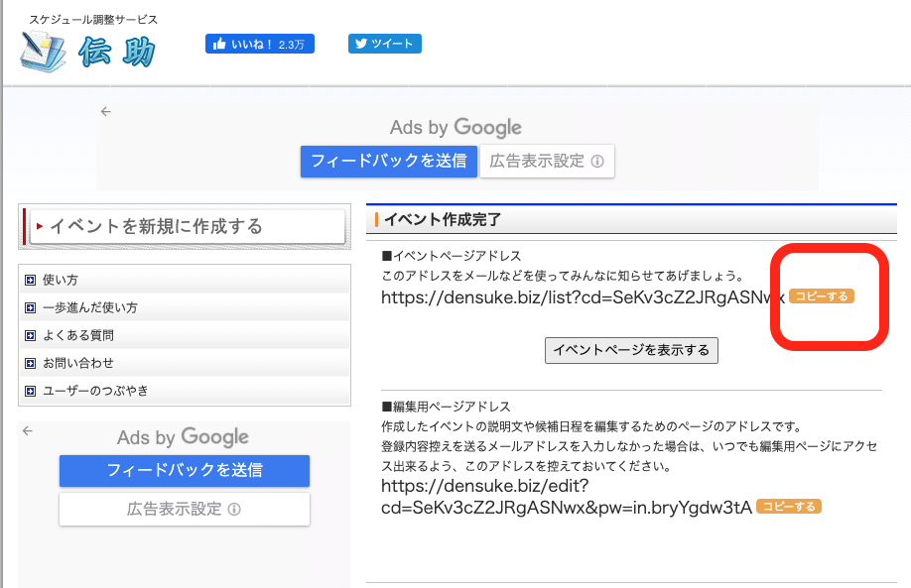Screen dimensions: 911x588
Task: Send feedback in sidebar ad
Action: point(185,471)
